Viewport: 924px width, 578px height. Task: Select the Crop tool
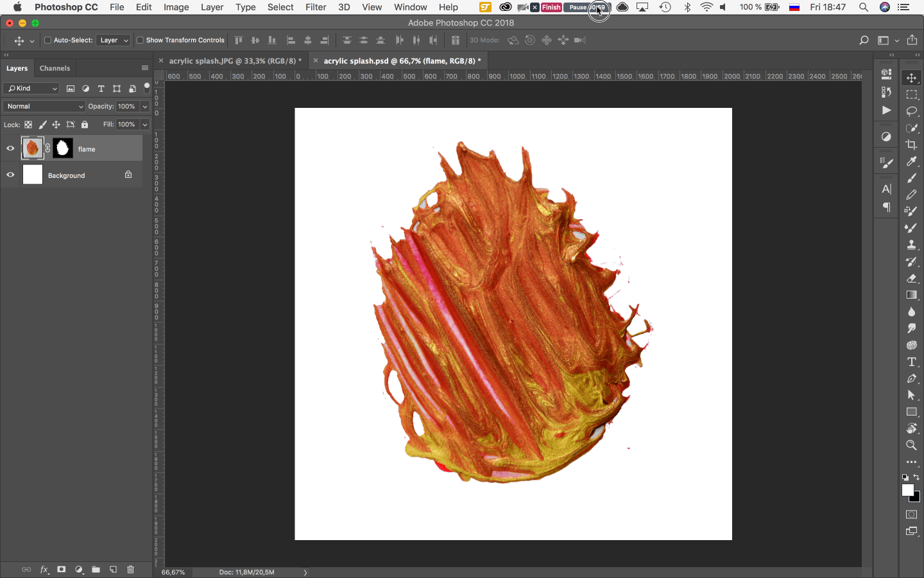911,144
